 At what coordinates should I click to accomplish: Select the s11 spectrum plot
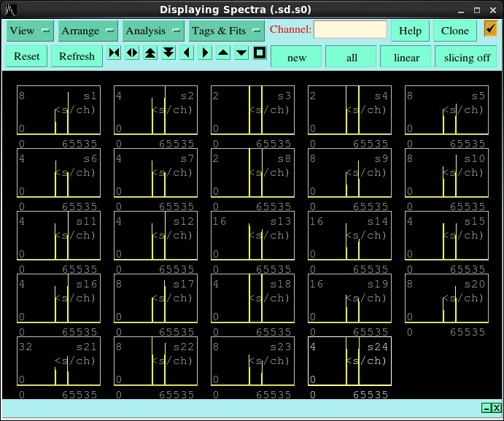tap(59, 236)
